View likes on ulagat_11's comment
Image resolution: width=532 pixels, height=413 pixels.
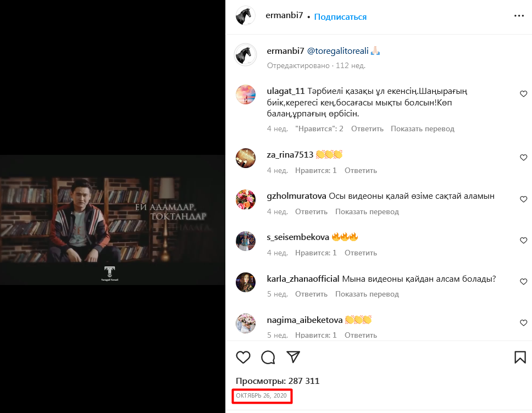pyautogui.click(x=319, y=129)
